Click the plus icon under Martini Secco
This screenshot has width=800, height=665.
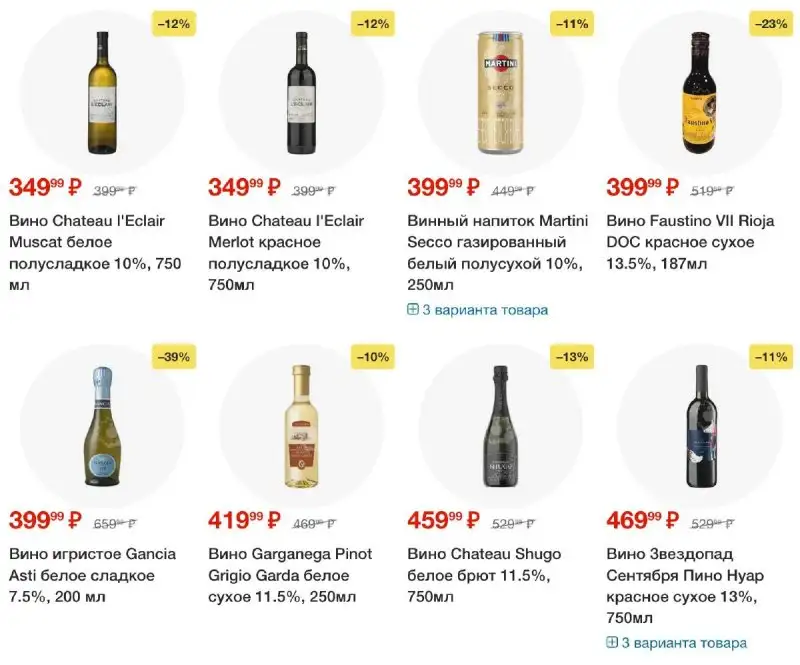pyautogui.click(x=413, y=310)
